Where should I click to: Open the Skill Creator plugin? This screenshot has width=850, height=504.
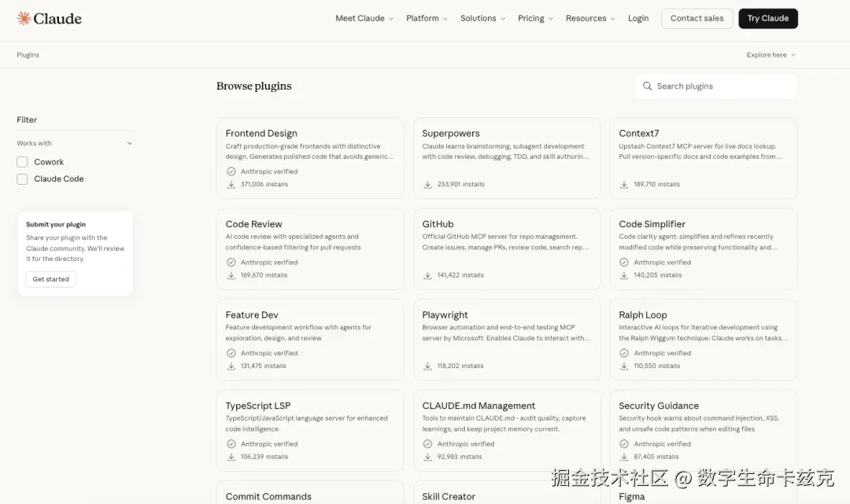coord(507,493)
